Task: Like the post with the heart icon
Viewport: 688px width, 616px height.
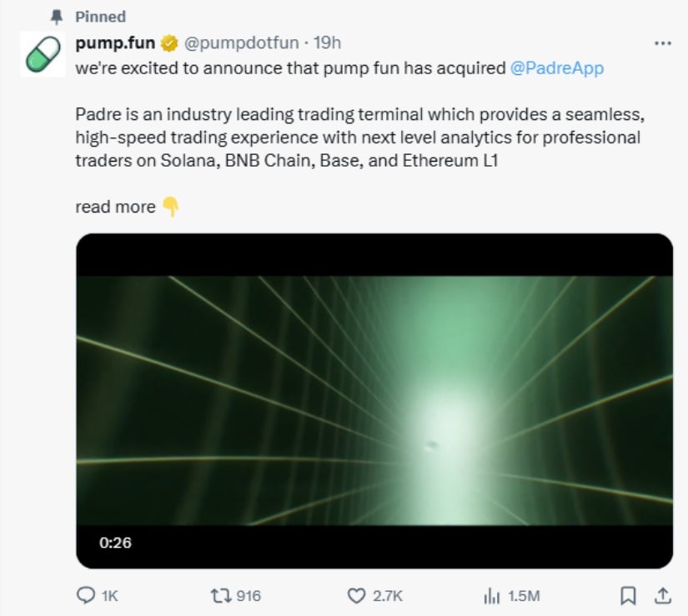Action: coord(357,595)
